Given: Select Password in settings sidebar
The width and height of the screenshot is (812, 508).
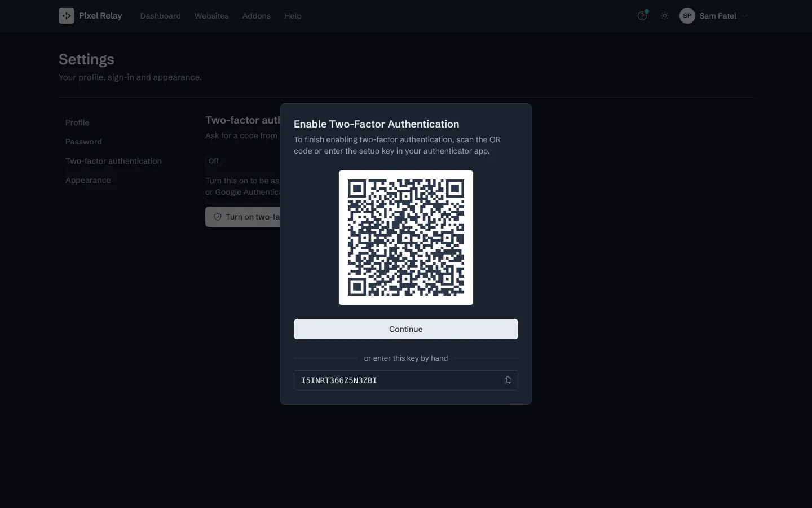Looking at the screenshot, I should click(x=83, y=142).
